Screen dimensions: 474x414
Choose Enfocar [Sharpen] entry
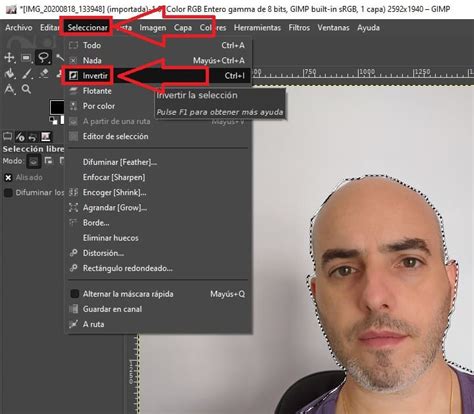tap(158, 177)
